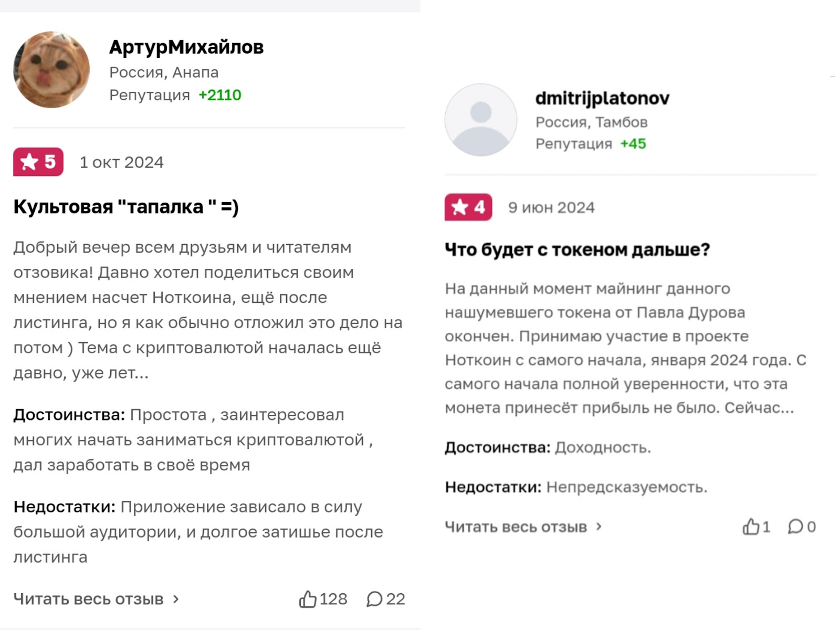This screenshot has width=840, height=630.
Task: Open АртурМихайлов username profile link
Action: coord(186,47)
